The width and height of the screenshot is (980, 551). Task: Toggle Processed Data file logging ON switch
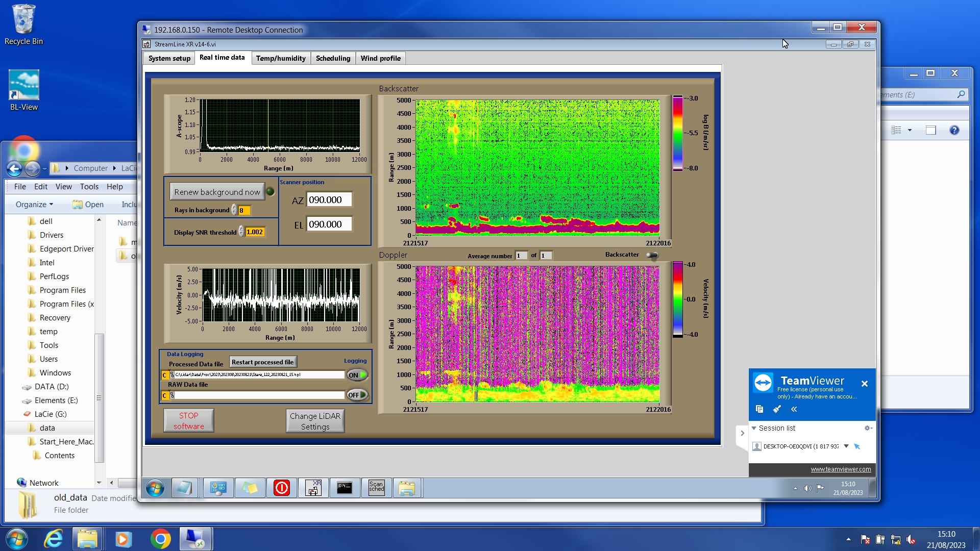tap(357, 375)
